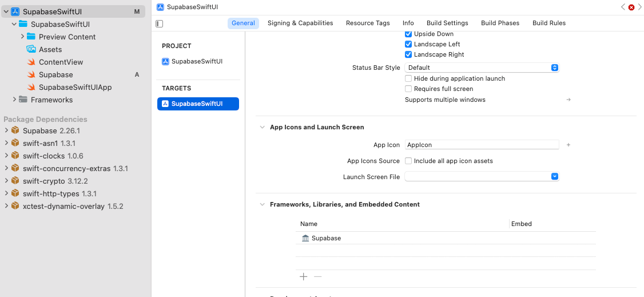The image size is (644, 297).
Task: Expand the Preview Content folder
Action: [x=22, y=37]
